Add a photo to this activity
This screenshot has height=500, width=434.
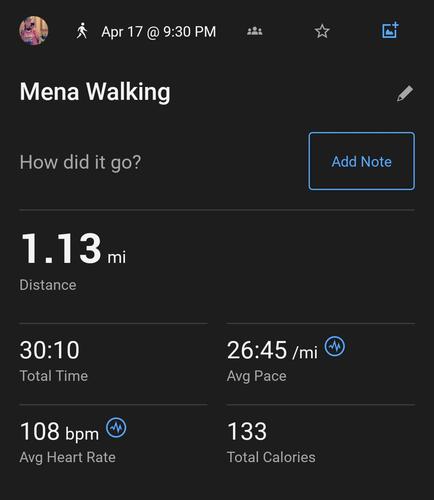(390, 30)
